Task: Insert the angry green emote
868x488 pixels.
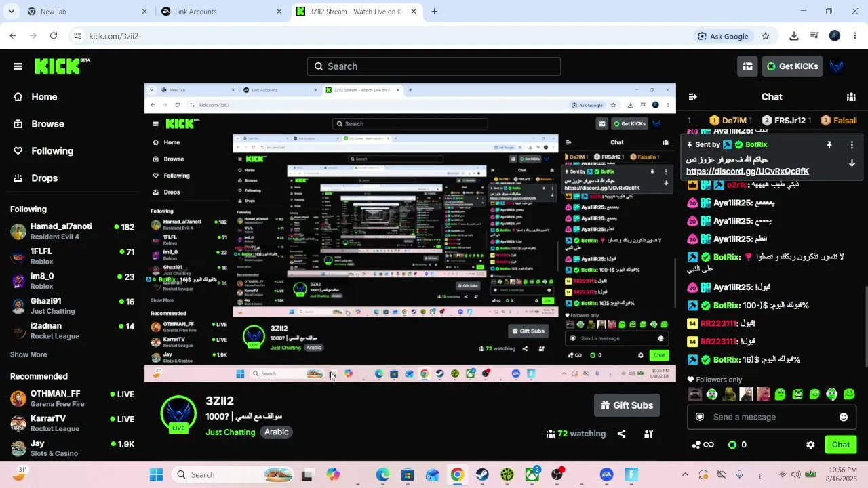Action: (798, 394)
